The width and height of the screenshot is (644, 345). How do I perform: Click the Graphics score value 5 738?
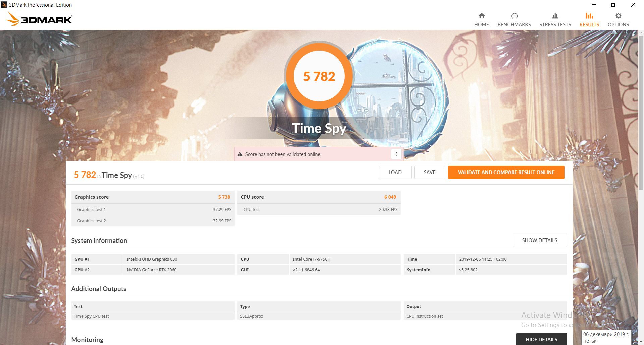pos(224,197)
